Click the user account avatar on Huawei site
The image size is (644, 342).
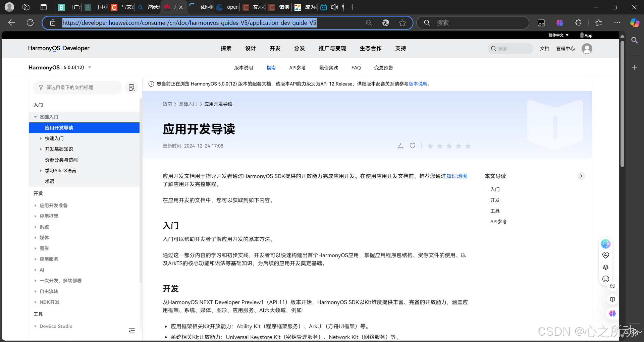click(x=587, y=49)
